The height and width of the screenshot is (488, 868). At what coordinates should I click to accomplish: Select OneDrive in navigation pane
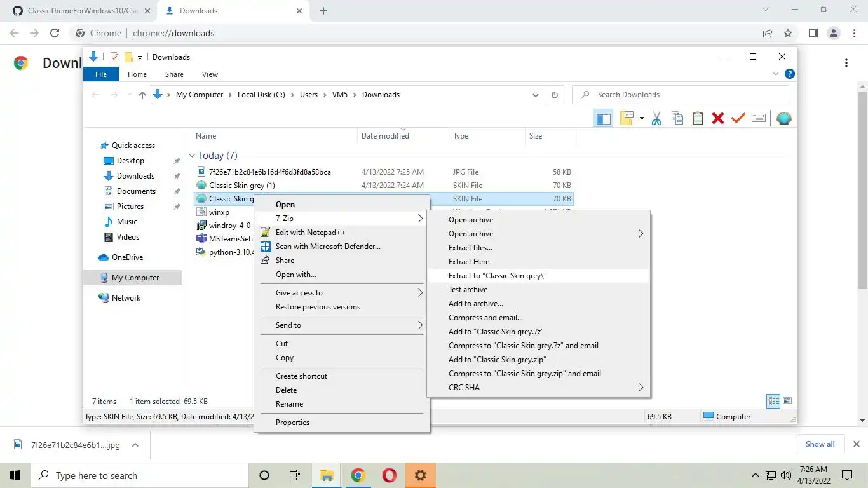pyautogui.click(x=127, y=257)
